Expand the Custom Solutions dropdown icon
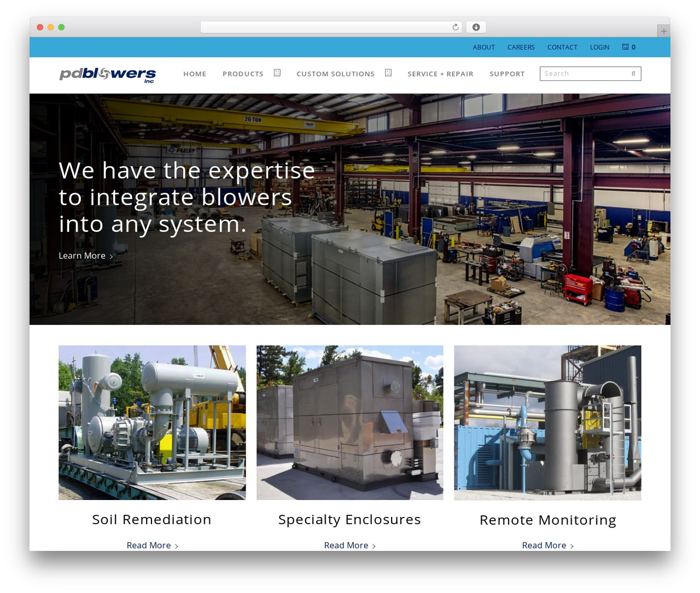Viewport: 700px width, 593px height. [388, 73]
